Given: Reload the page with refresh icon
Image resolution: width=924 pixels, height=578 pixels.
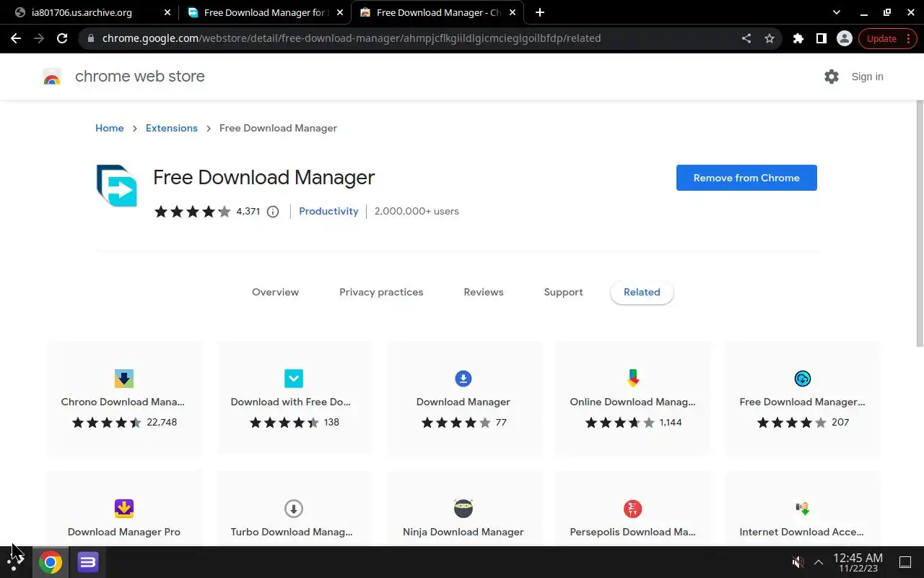Looking at the screenshot, I should tap(62, 38).
